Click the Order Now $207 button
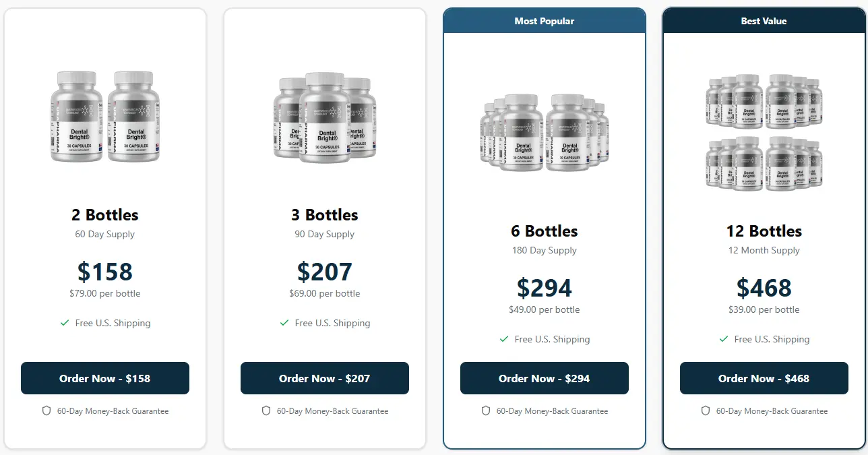The width and height of the screenshot is (868, 455). pos(324,378)
